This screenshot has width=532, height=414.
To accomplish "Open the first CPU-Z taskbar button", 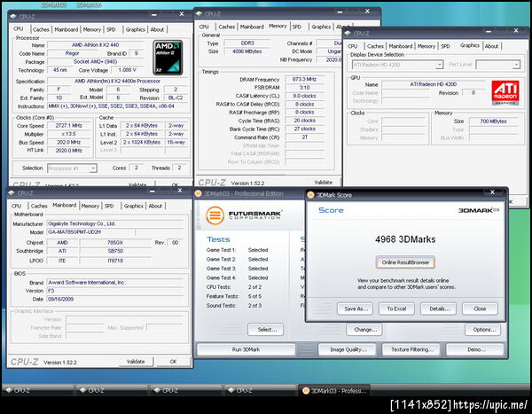I will [37, 390].
